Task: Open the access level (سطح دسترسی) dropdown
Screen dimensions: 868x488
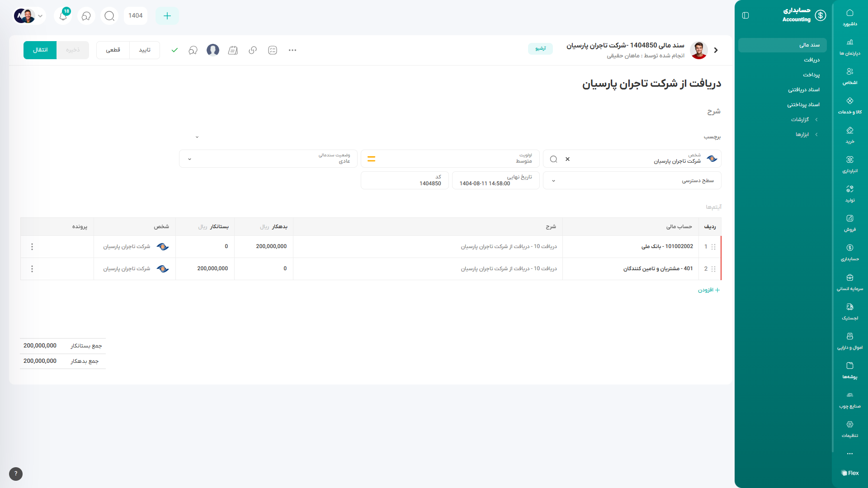Action: [x=632, y=181]
